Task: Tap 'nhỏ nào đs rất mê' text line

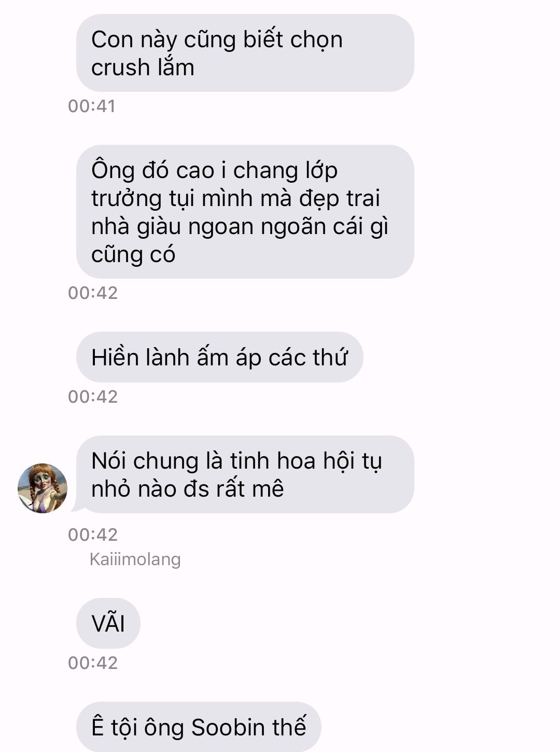Action: click(188, 489)
